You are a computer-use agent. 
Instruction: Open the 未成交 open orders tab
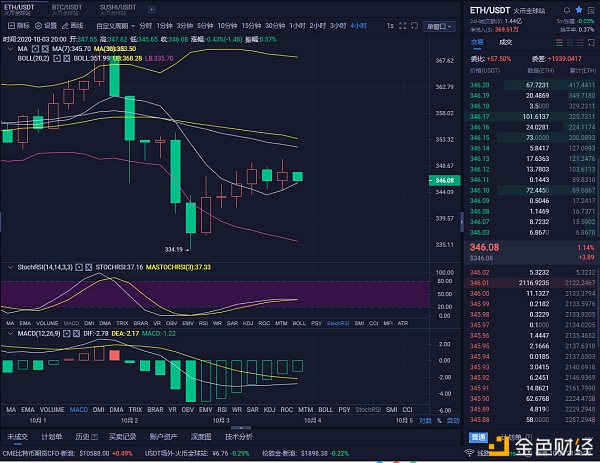point(17,437)
